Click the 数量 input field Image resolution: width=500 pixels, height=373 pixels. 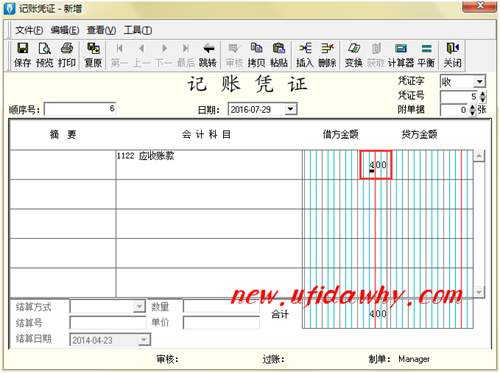tap(221, 306)
